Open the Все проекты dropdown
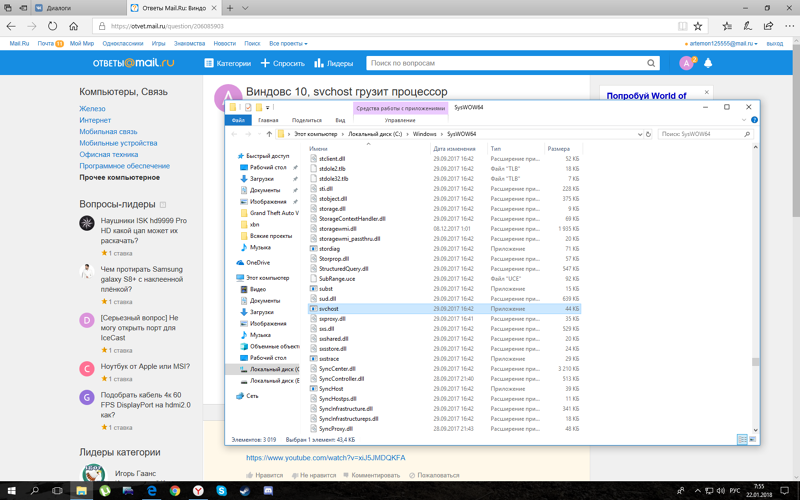This screenshot has height=500, width=800. (288, 44)
